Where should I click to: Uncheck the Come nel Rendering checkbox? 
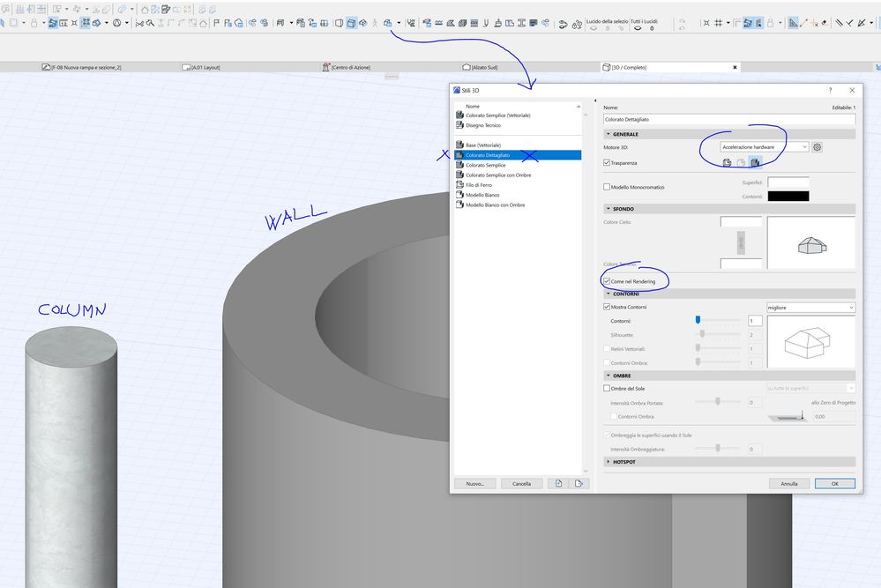click(607, 280)
